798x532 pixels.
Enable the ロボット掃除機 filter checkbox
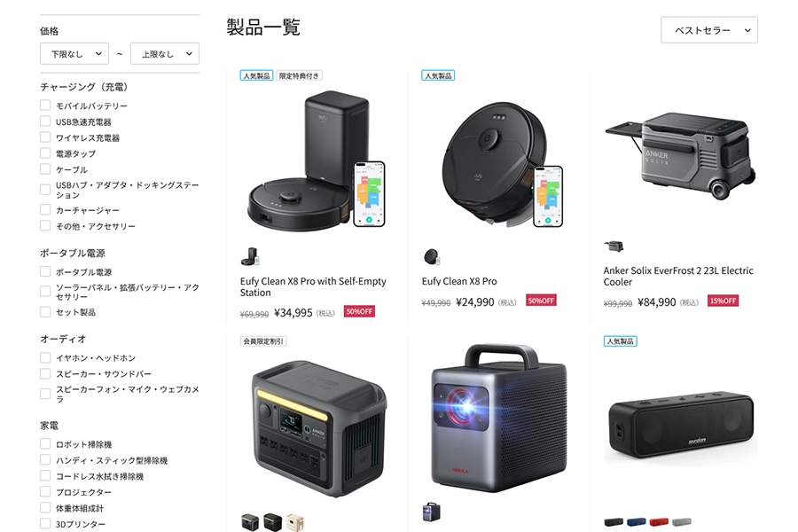tap(45, 444)
